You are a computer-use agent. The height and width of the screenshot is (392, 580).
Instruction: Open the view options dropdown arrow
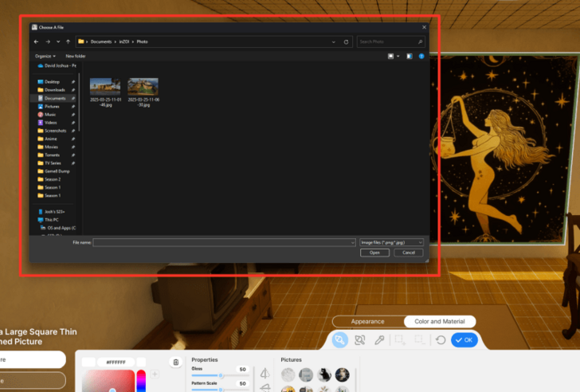tap(398, 57)
